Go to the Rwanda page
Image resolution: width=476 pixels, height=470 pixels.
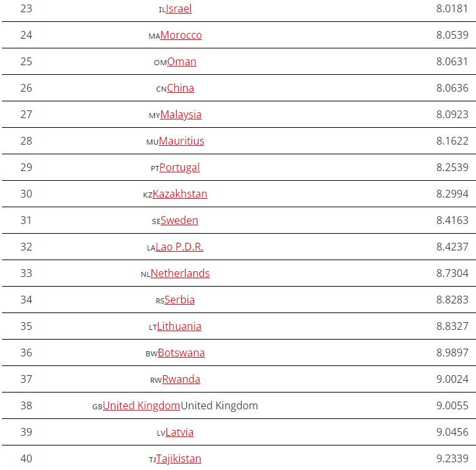coord(181,379)
